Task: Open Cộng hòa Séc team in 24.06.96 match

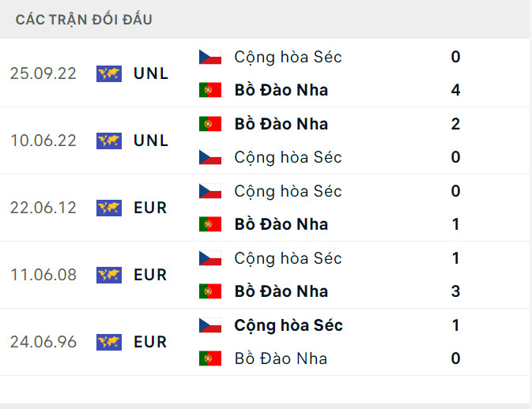Action: (x=288, y=325)
